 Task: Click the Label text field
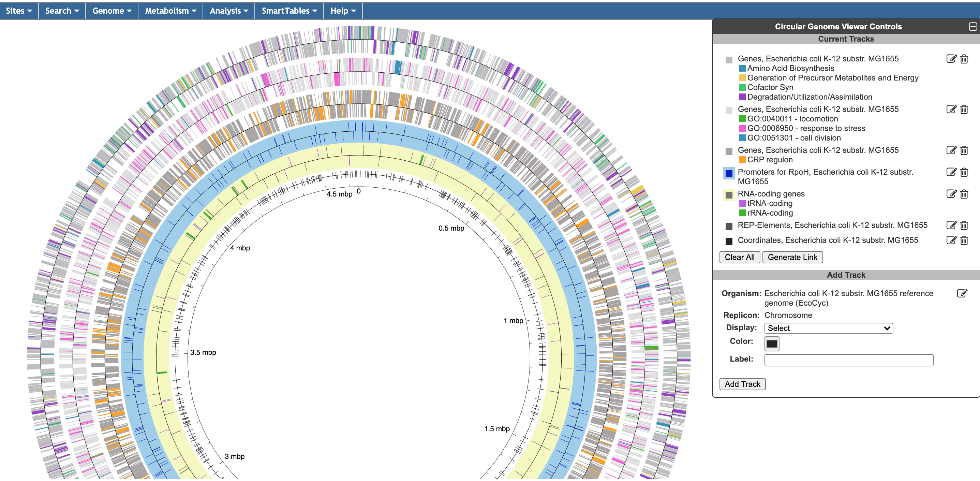[x=848, y=360]
